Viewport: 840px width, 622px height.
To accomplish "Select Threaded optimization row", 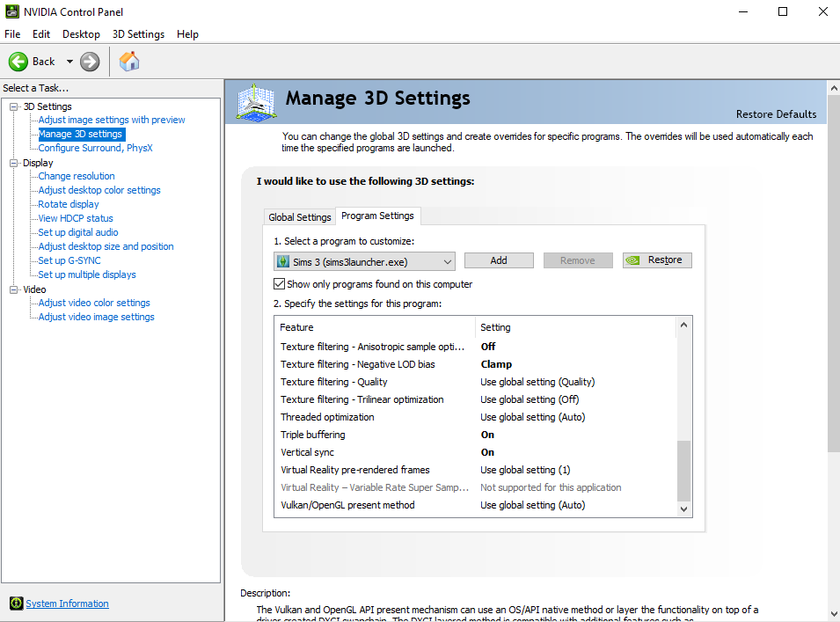I will [x=476, y=417].
